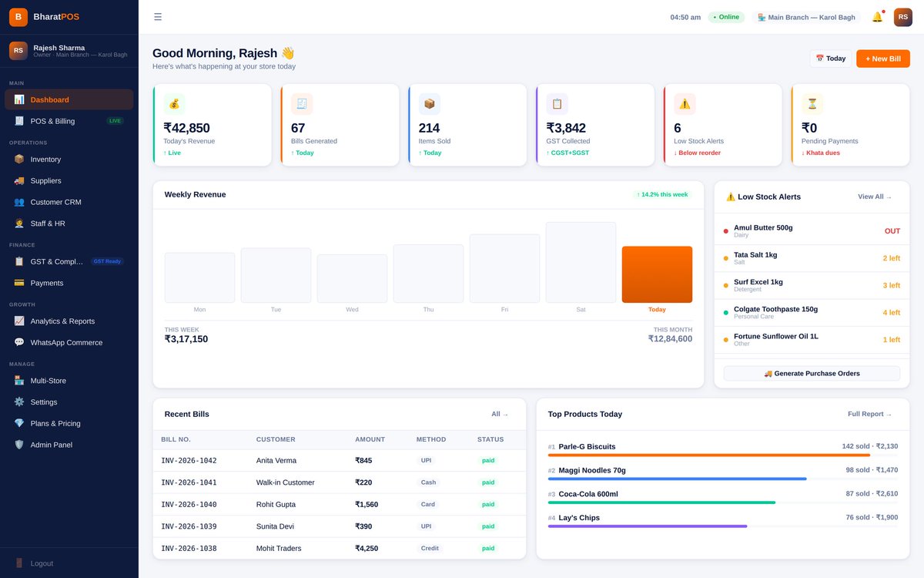Click the Online status badge
This screenshot has height=578, width=924.
point(726,17)
